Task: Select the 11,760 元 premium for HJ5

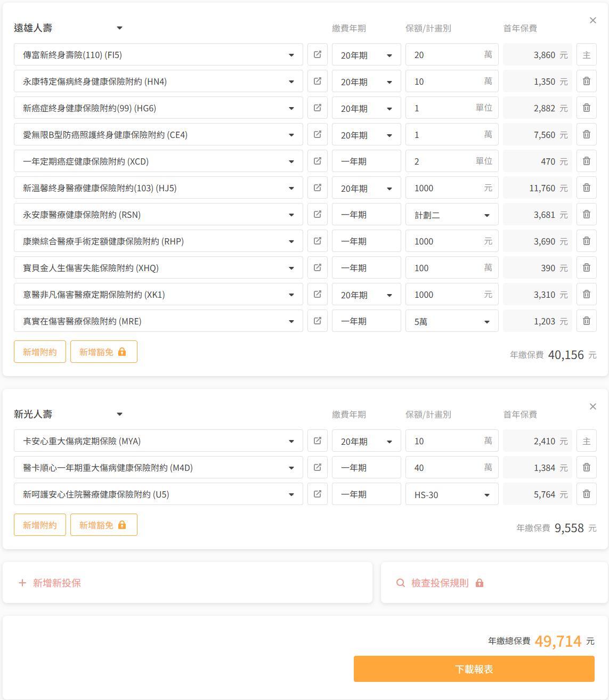Action: (x=538, y=188)
